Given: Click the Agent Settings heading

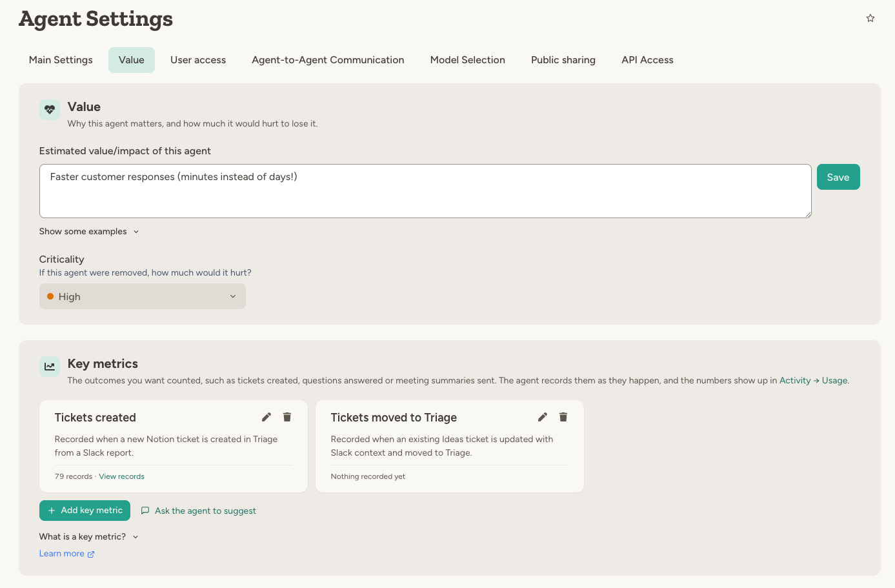Looking at the screenshot, I should click(x=96, y=19).
